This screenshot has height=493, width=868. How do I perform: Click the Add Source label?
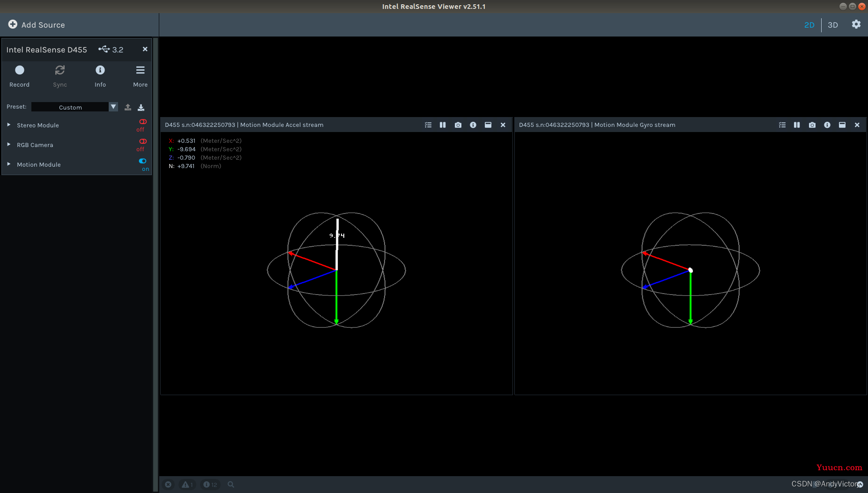click(x=43, y=25)
